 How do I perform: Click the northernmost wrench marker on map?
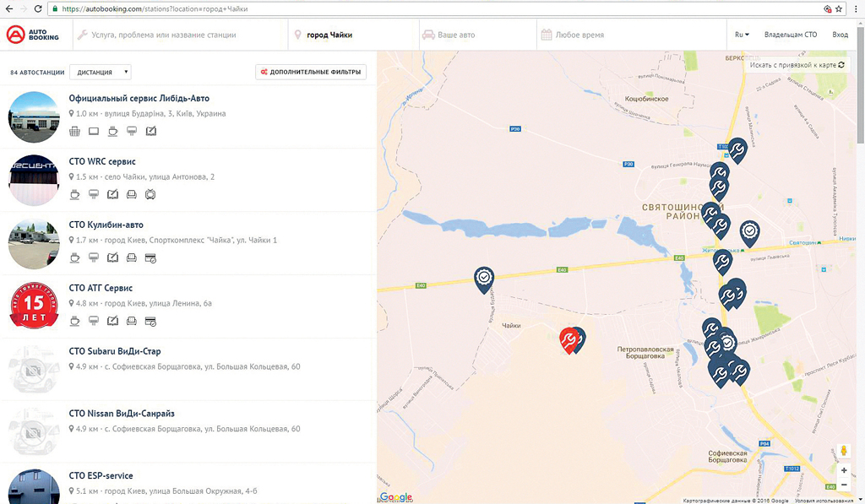point(737,150)
